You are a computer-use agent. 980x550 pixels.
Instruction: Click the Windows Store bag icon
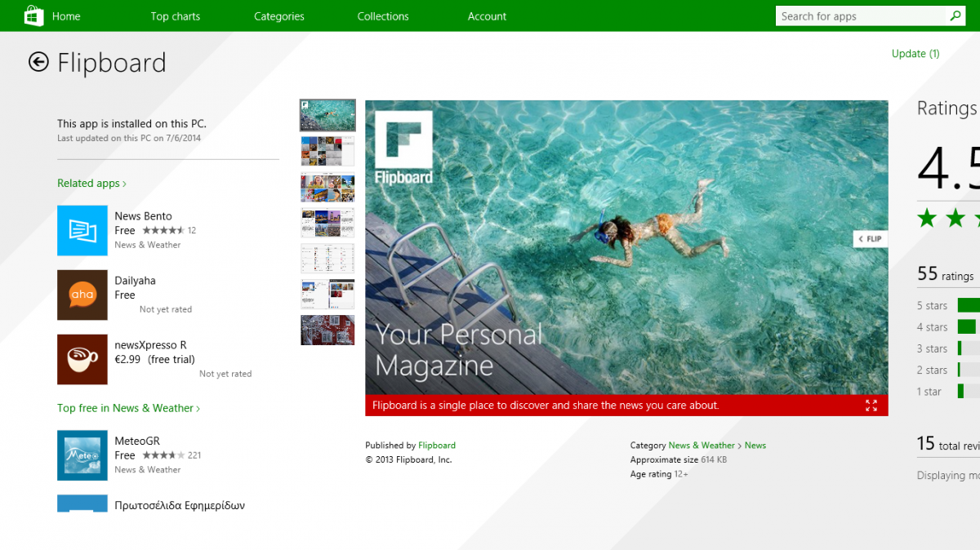coord(34,16)
